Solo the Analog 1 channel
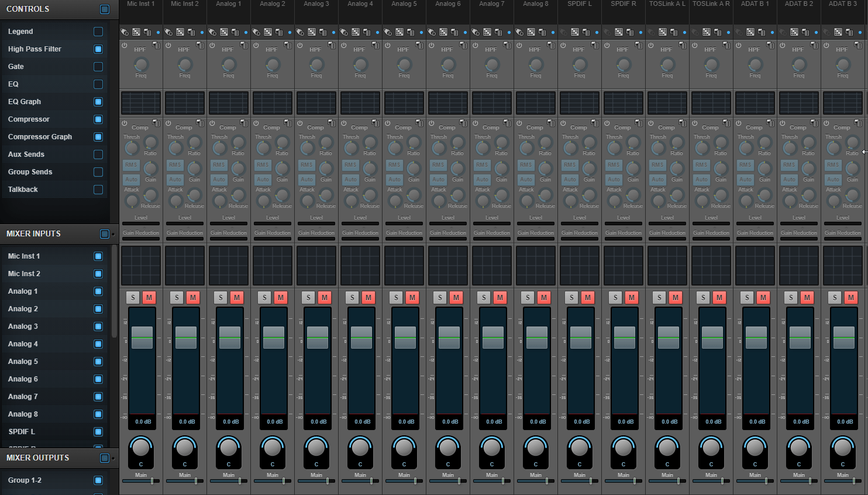The image size is (868, 495). tap(221, 297)
